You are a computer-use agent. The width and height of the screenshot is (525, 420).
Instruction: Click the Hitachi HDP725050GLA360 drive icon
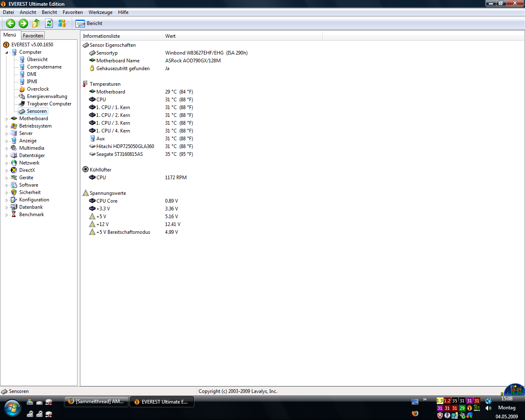coord(92,146)
